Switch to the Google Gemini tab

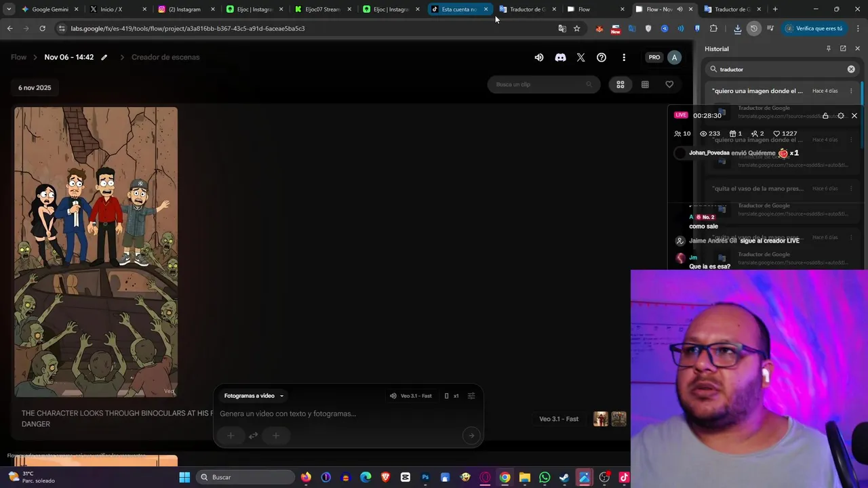click(50, 9)
